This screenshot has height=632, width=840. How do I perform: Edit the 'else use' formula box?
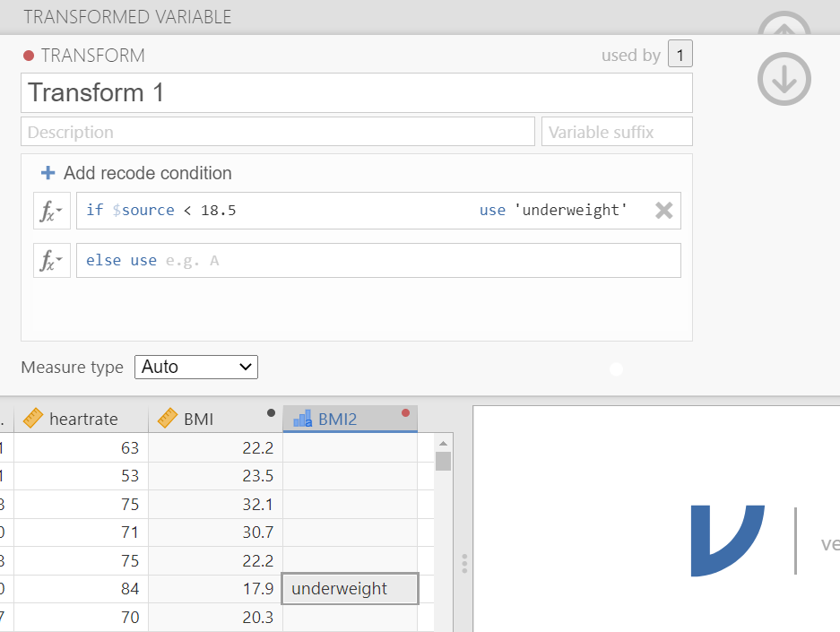pos(377,261)
